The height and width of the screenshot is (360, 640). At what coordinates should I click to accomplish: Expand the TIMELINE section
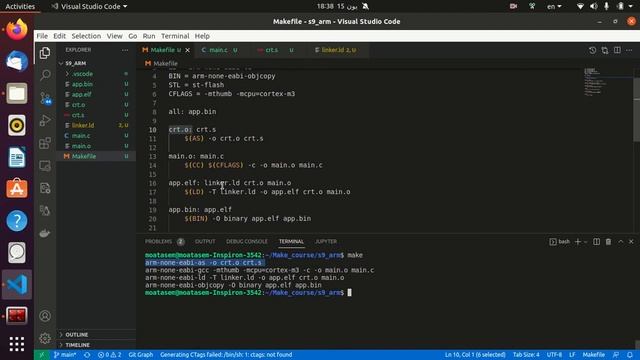click(78, 345)
